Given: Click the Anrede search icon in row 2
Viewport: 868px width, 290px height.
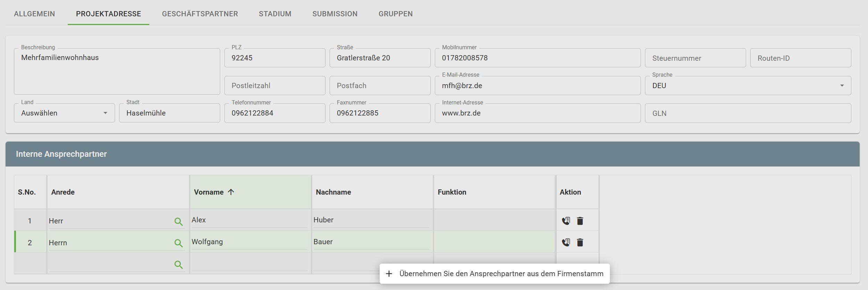Looking at the screenshot, I should 178,243.
